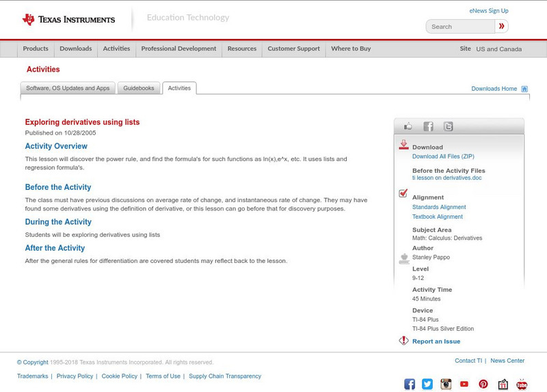
Task: Click into the Search field
Action: click(x=460, y=27)
